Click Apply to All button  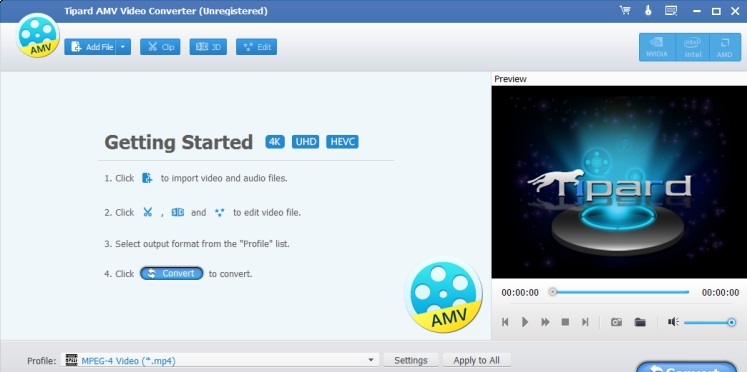pyautogui.click(x=476, y=361)
